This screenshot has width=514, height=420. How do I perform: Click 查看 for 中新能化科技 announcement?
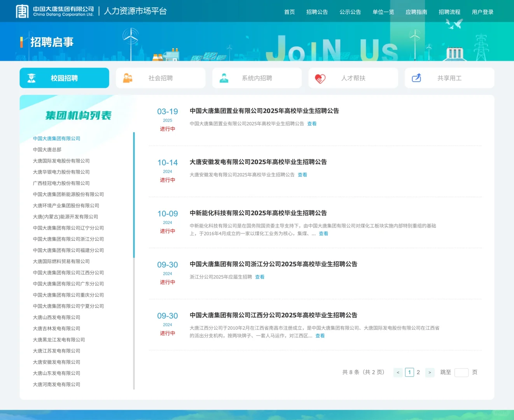pos(323,234)
